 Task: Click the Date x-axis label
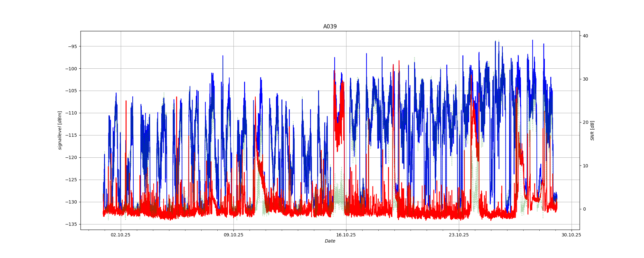(330, 241)
